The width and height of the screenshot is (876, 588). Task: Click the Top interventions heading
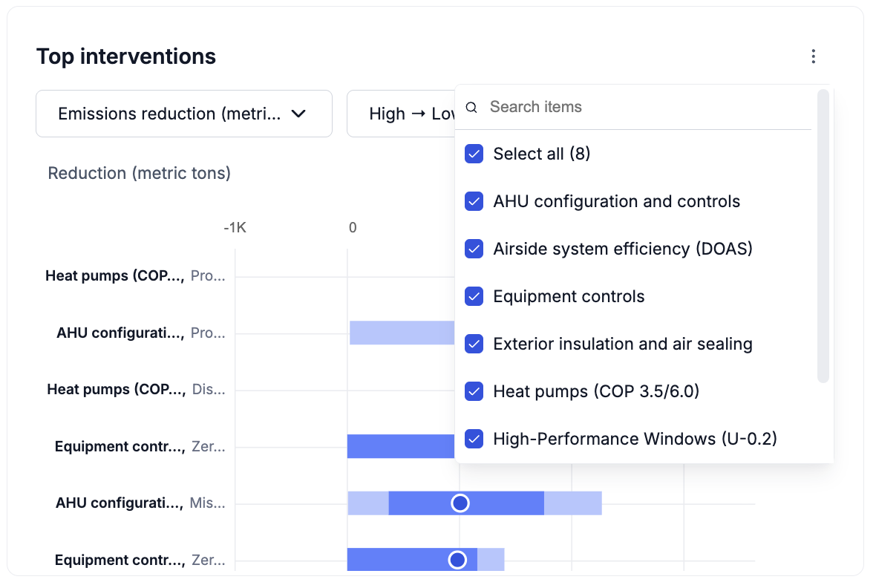coord(126,56)
